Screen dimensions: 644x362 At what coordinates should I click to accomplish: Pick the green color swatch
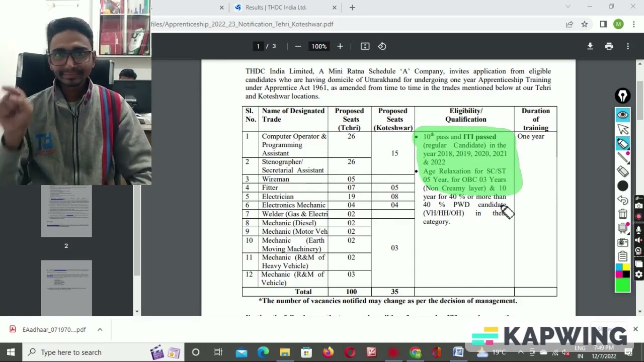click(x=622, y=285)
